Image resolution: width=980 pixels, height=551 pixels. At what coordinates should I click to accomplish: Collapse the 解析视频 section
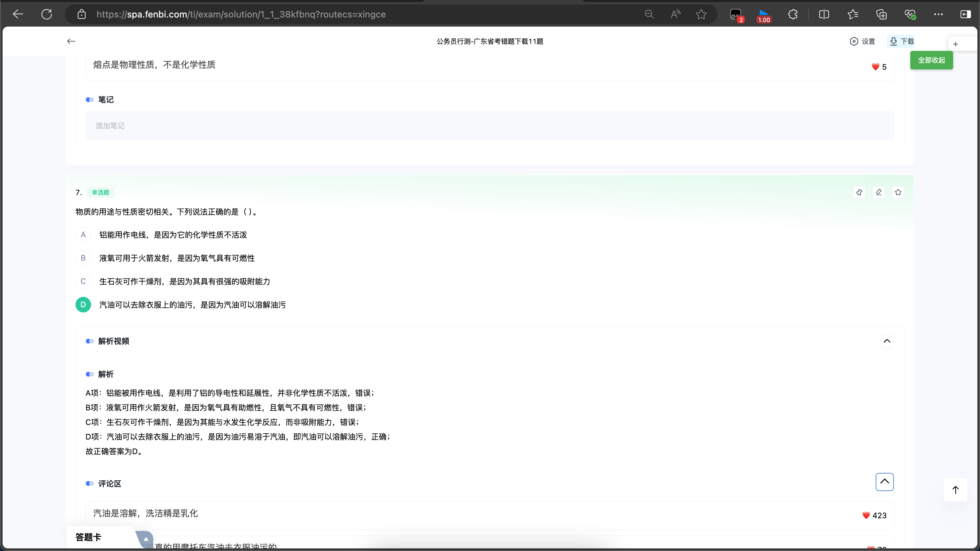pyautogui.click(x=887, y=341)
